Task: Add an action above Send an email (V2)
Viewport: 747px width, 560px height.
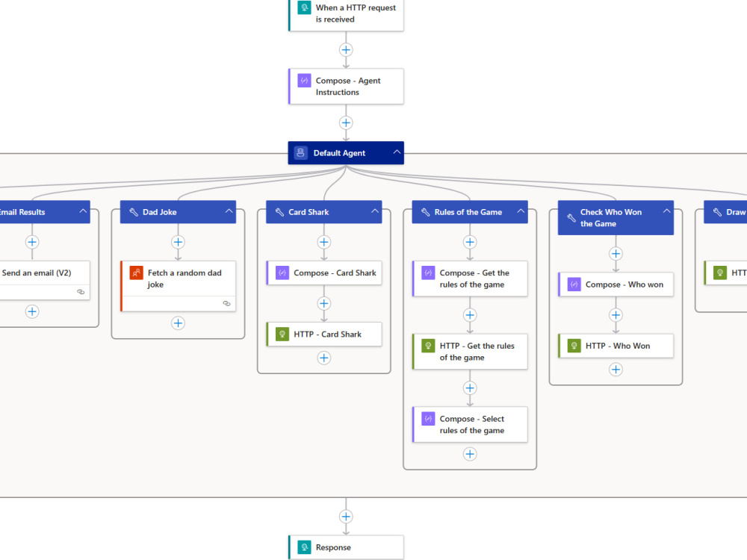Action: (x=32, y=242)
